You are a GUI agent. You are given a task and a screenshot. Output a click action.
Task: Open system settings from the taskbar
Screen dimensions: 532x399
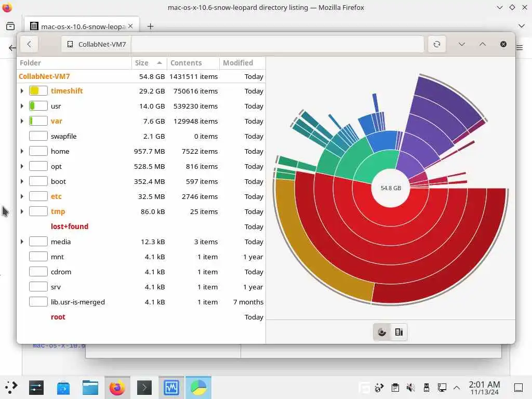pyautogui.click(x=36, y=388)
